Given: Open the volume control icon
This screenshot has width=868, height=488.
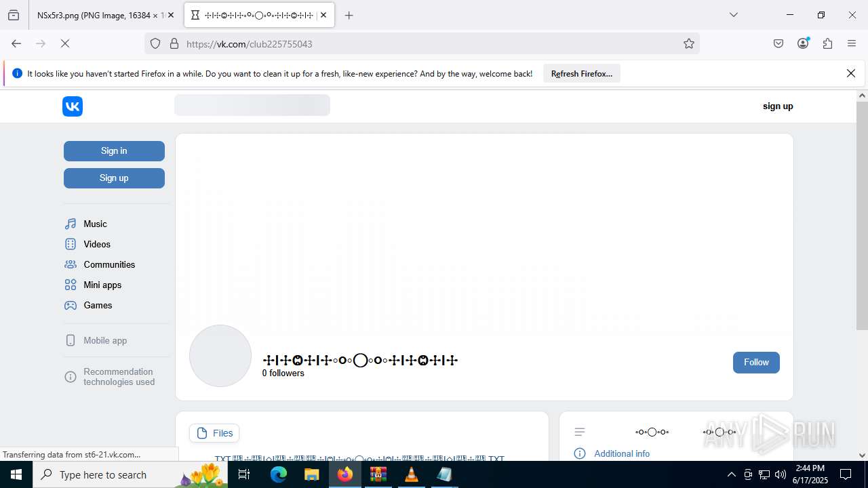Looking at the screenshot, I should (x=781, y=474).
